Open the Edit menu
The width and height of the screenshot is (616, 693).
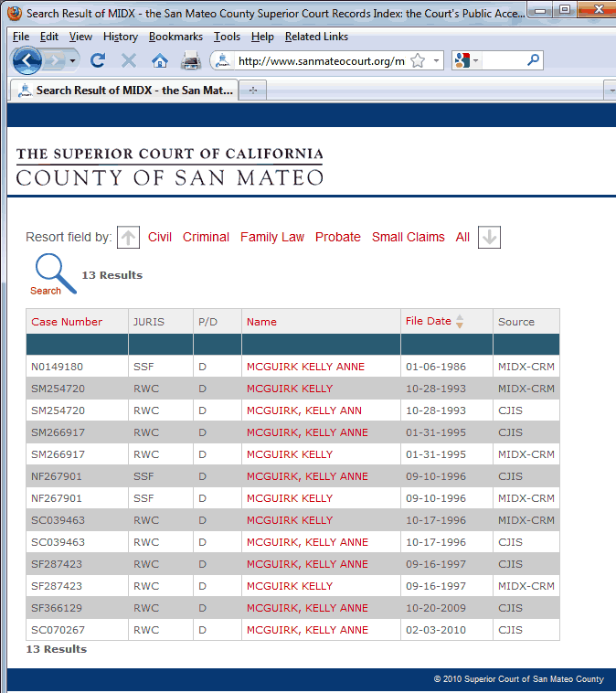[49, 37]
